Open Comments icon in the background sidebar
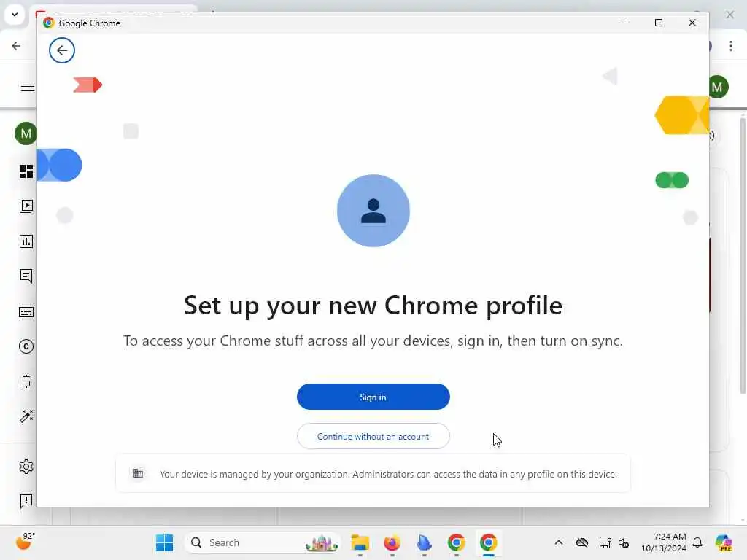Screen dimensions: 747x560 pos(26,276)
